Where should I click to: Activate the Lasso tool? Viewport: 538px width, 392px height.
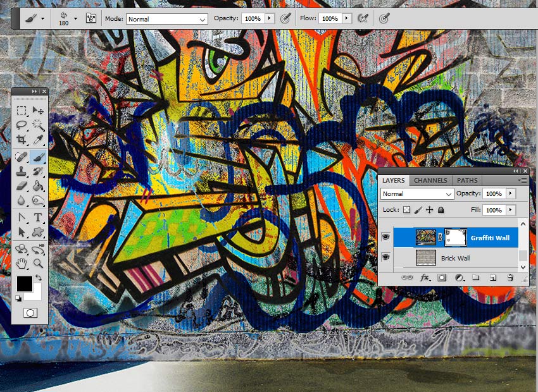pyautogui.click(x=21, y=125)
